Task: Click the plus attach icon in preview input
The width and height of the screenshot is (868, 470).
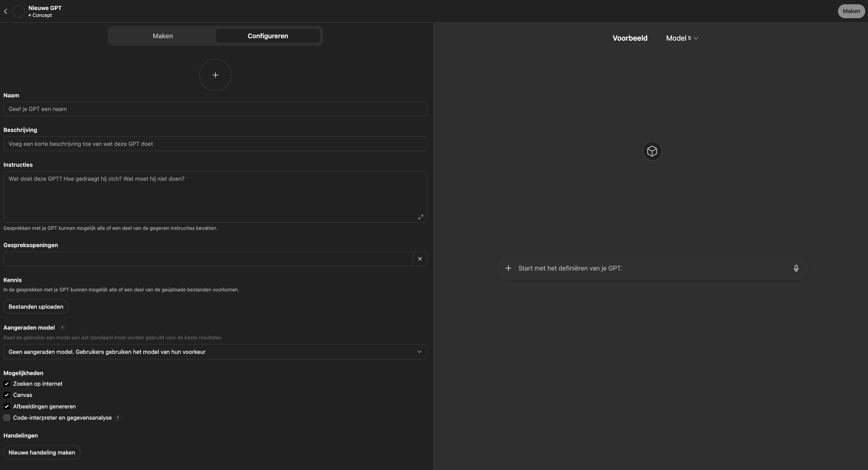Action: 508,268
